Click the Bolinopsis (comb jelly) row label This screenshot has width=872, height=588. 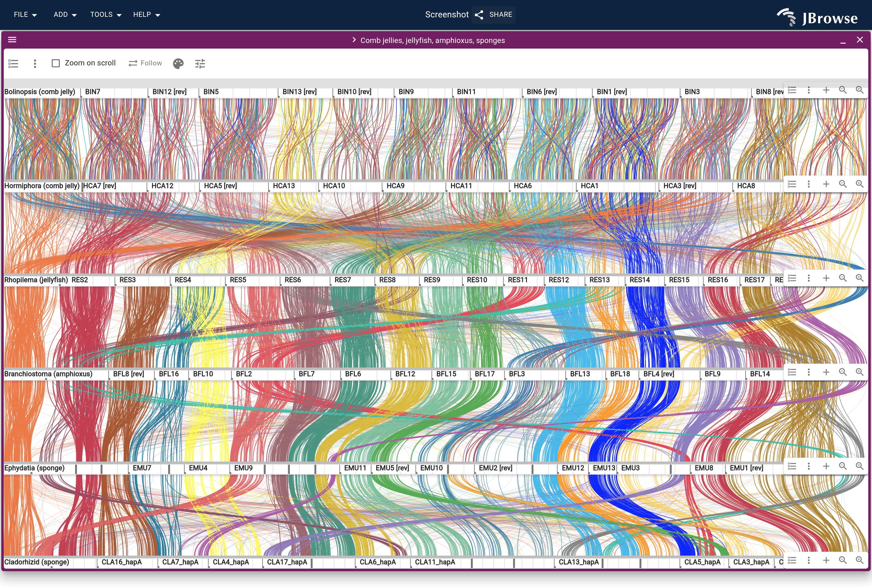click(x=40, y=92)
